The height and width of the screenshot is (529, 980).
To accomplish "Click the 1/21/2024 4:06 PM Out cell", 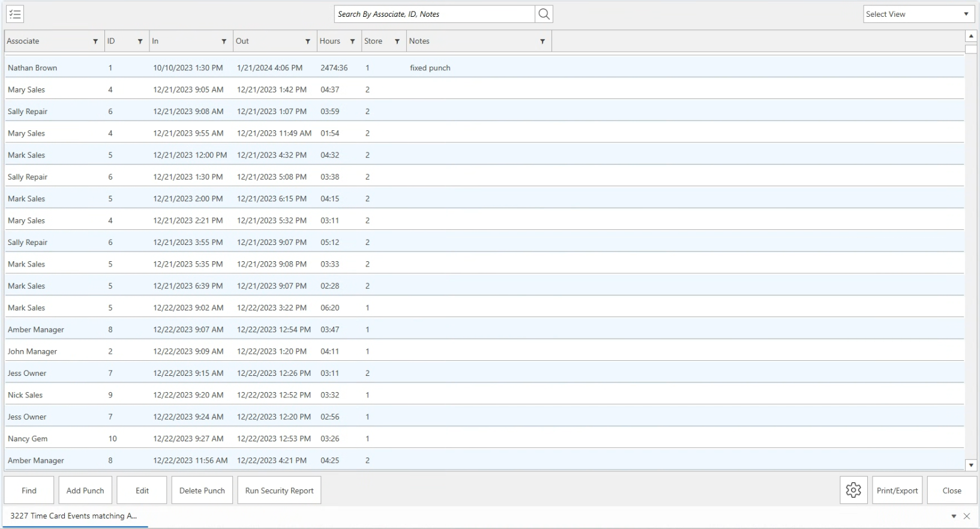I will click(x=270, y=68).
